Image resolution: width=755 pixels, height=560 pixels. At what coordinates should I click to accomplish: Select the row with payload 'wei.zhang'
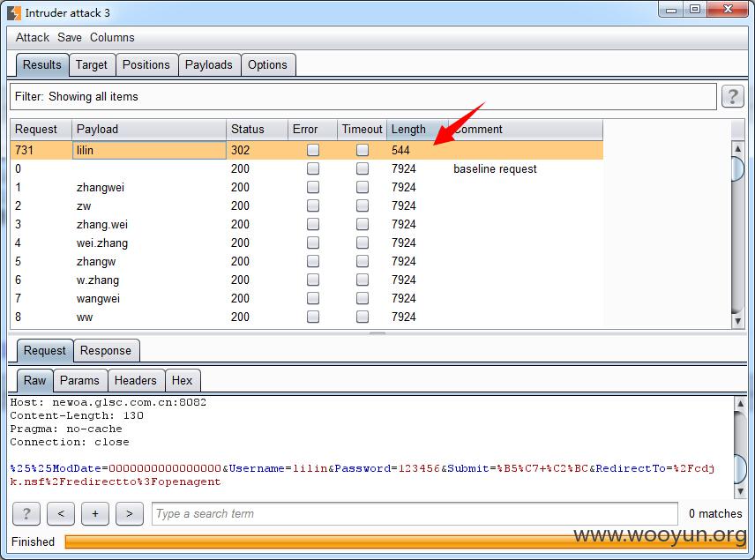coord(307,243)
